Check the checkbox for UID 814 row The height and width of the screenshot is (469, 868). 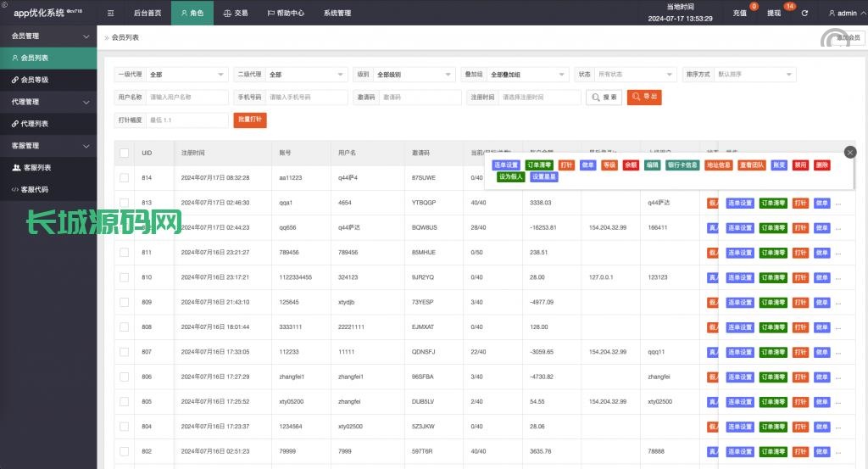point(125,177)
